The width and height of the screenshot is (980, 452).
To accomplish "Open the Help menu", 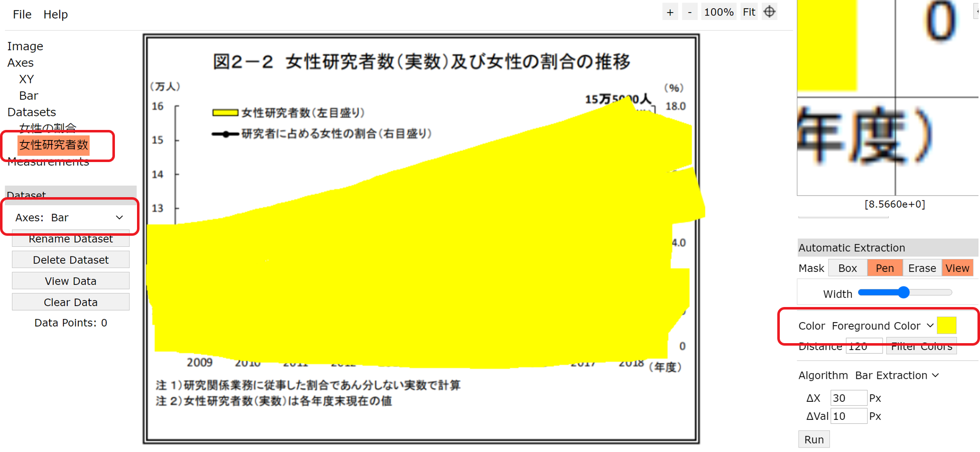I will (55, 14).
